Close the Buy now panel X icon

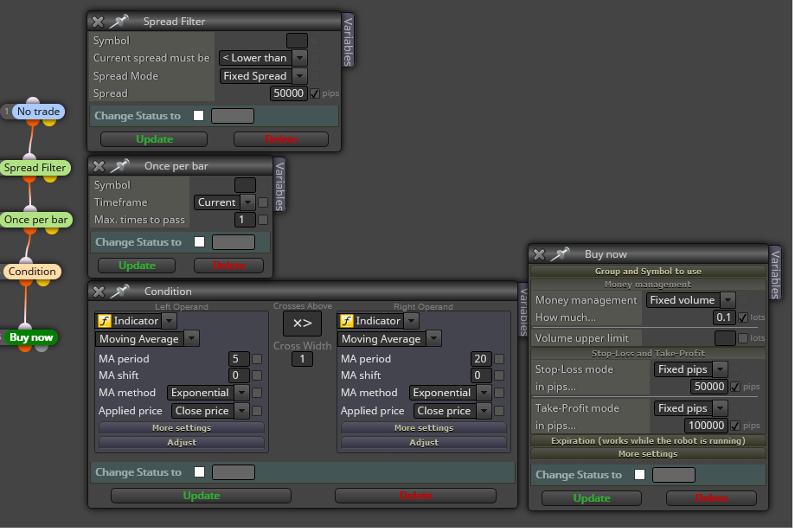539,254
